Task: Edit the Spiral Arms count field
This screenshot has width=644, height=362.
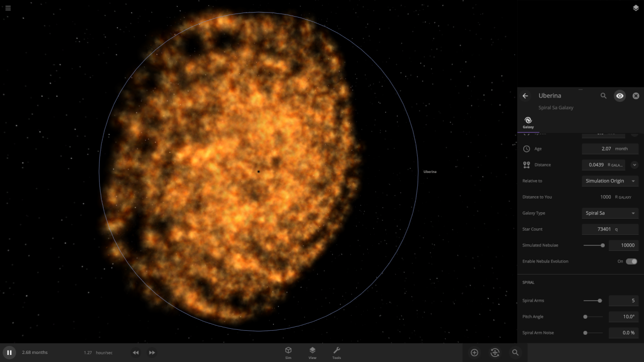Action: pyautogui.click(x=624, y=301)
